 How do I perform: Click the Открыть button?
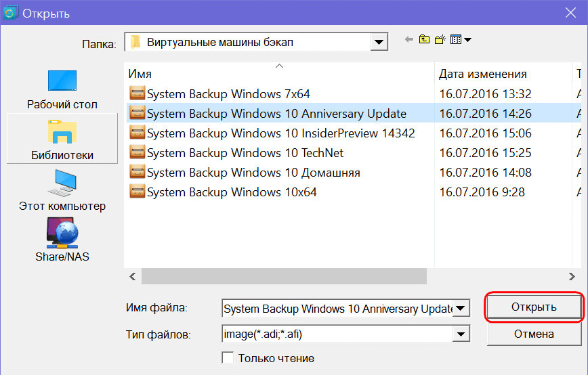[534, 307]
